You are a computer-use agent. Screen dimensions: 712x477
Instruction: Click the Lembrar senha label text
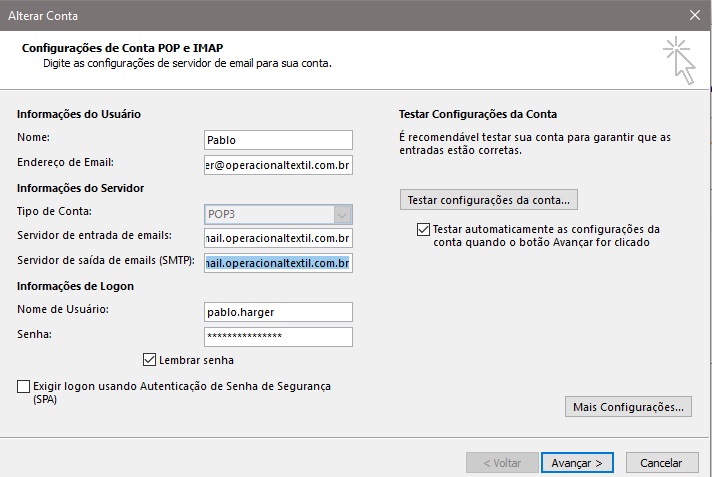(x=196, y=360)
